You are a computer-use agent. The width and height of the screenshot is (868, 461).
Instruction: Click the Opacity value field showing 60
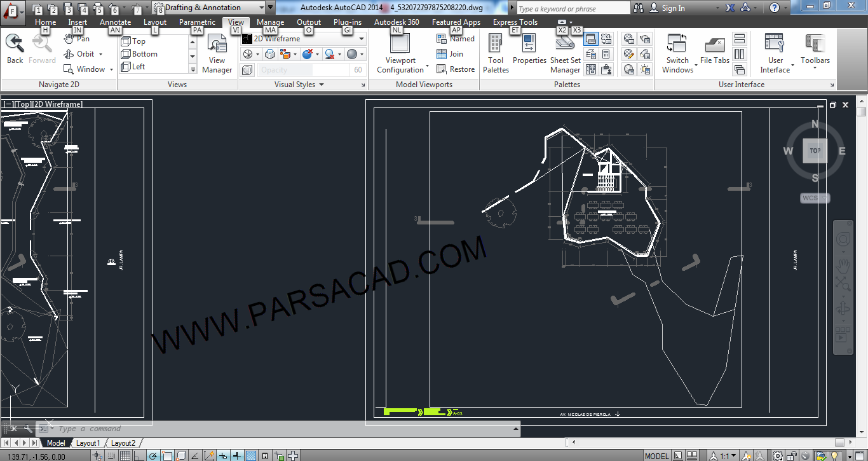click(x=358, y=70)
